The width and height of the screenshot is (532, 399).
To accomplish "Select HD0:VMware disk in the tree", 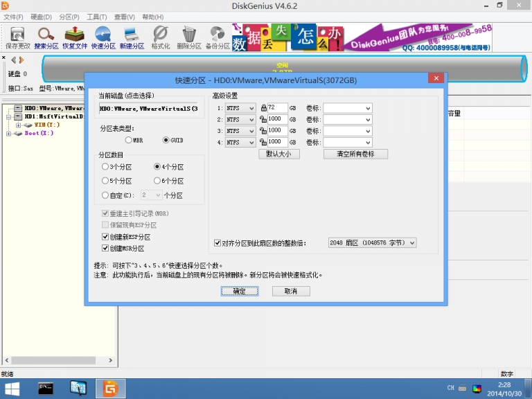I will 53,108.
